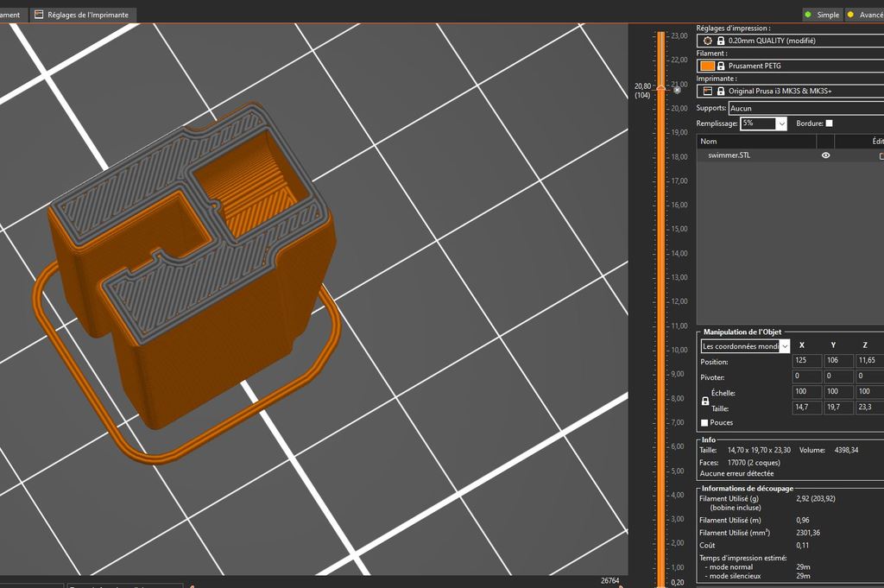Viewport: 884px width, 588px height.
Task: Click the layer slider cancel X icon
Action: pyautogui.click(x=678, y=90)
